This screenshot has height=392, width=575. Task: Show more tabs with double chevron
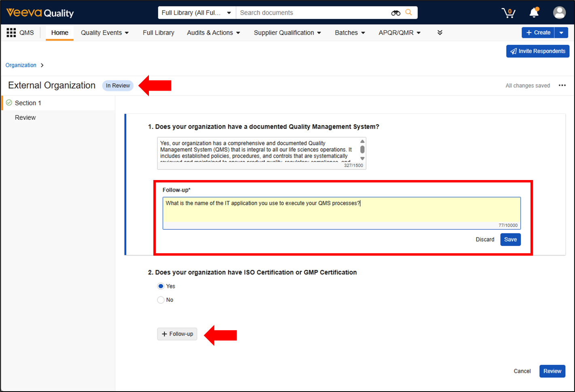click(440, 33)
